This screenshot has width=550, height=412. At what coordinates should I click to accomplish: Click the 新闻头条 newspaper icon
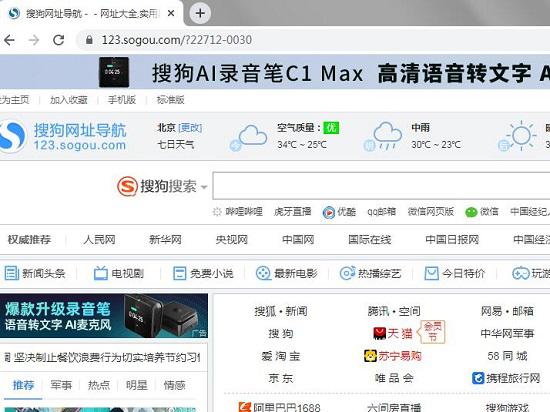11,273
